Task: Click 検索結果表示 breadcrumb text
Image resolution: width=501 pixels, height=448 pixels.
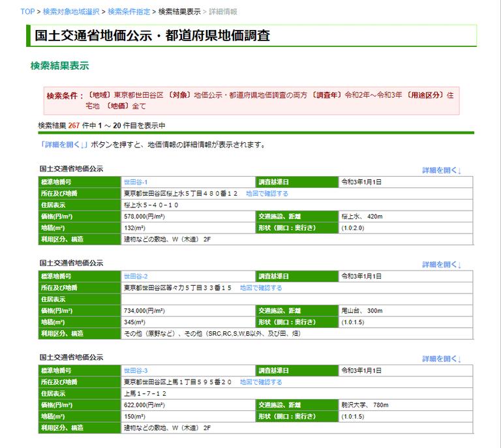Action: 179,12
